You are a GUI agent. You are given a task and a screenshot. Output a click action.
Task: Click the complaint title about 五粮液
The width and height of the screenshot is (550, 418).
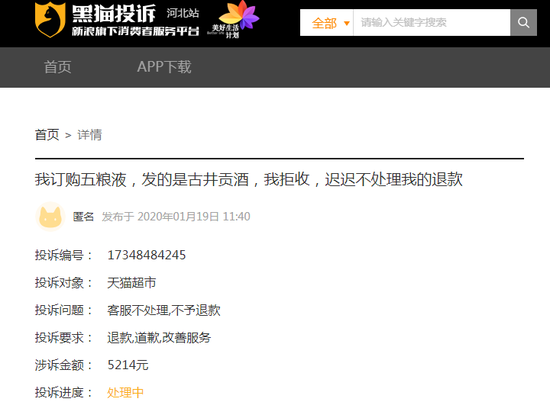point(249,180)
